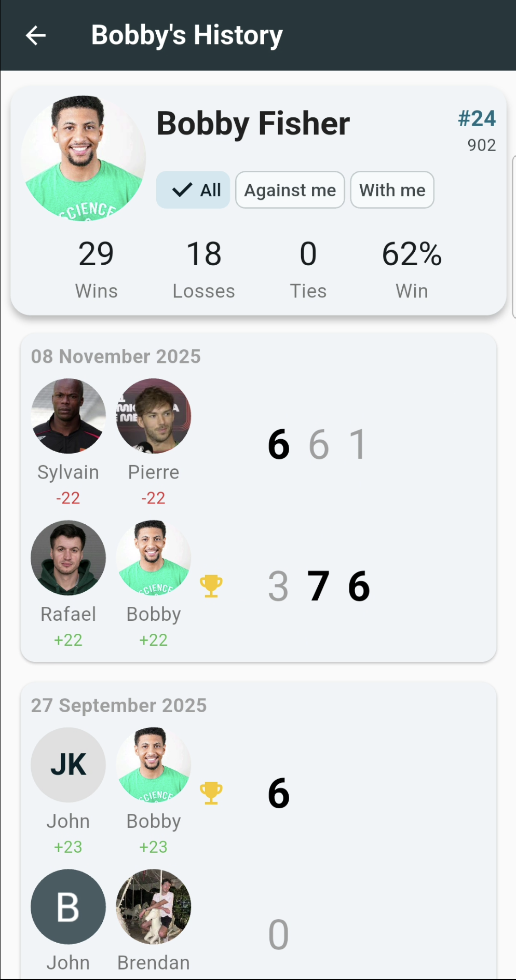Screen dimensions: 516x980
Task: Tap the B initials avatar for John
Action: point(68,907)
